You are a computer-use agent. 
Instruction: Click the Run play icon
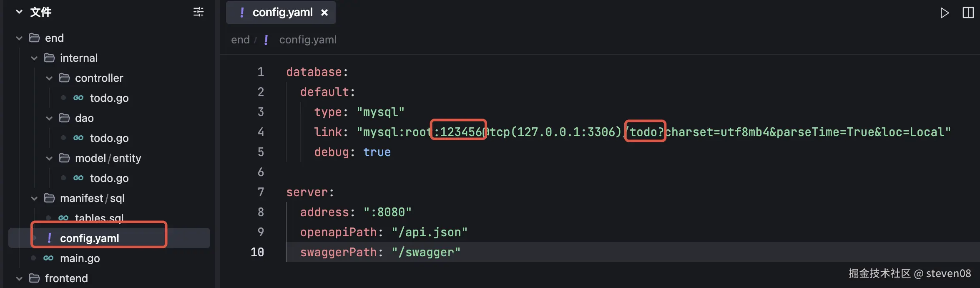(944, 13)
